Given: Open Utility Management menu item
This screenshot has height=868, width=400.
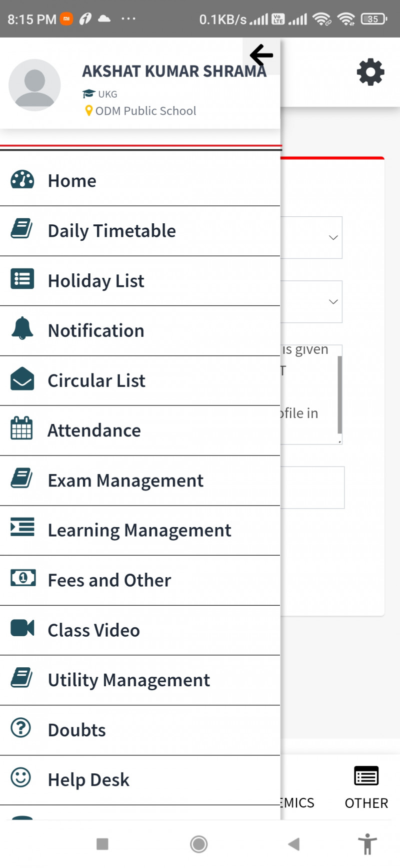Looking at the screenshot, I should pos(129,680).
